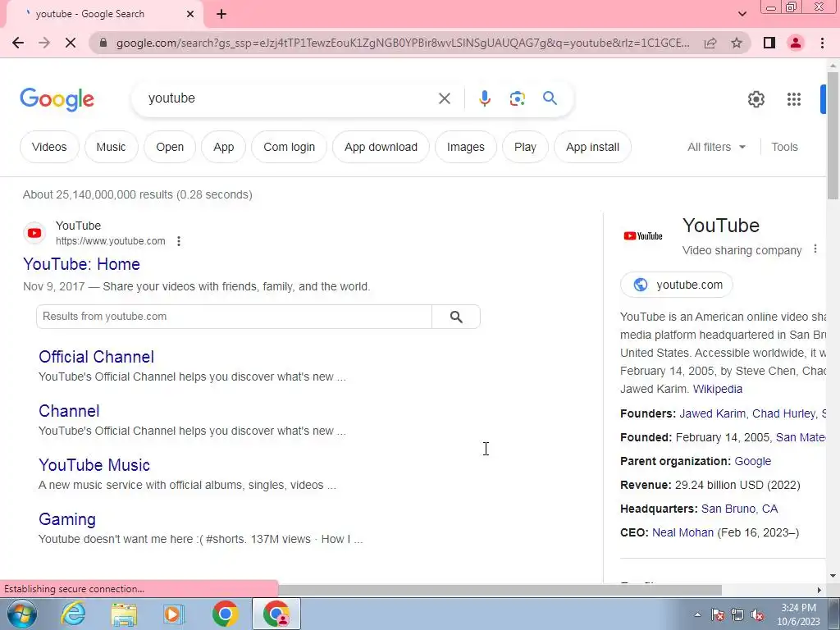Close the 'youtube - Google Search' tab
The image size is (840, 630).
pos(190,15)
